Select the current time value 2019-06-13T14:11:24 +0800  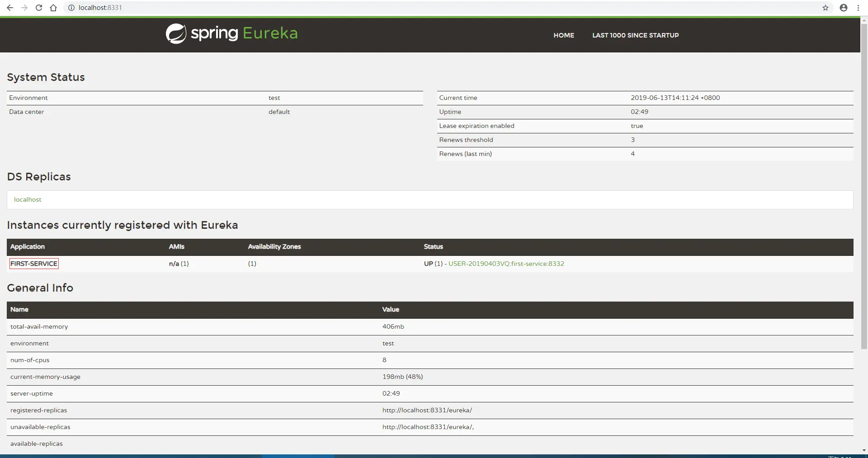tap(675, 98)
